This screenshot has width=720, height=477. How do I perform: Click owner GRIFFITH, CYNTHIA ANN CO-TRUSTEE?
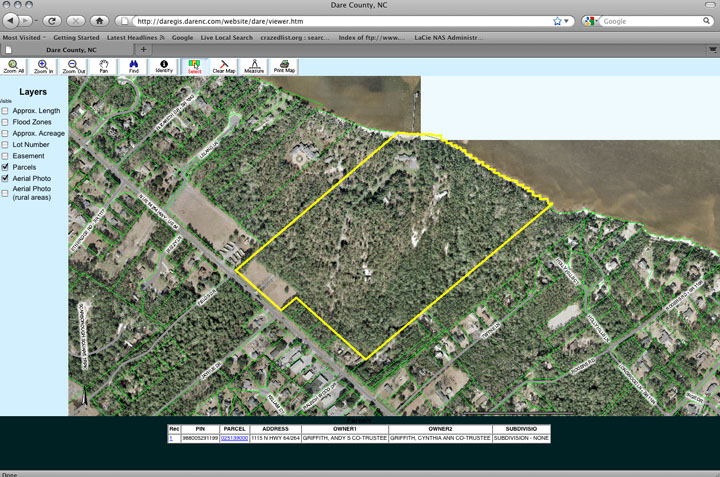(440, 438)
